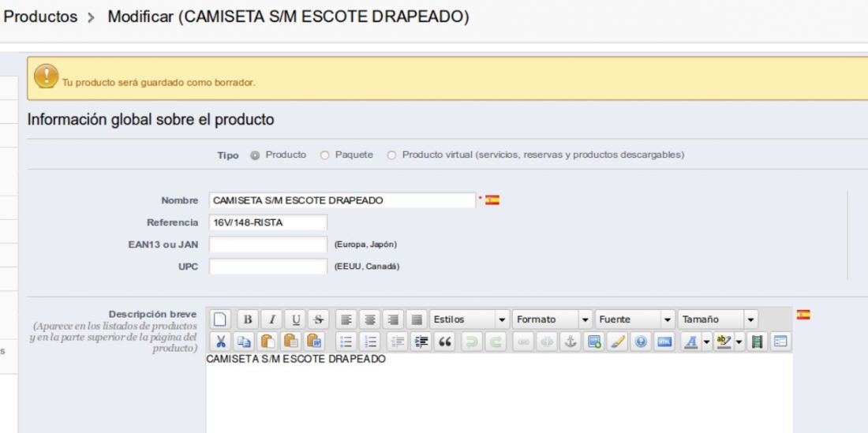
Task: Open the Formato dropdown
Action: coord(552,319)
